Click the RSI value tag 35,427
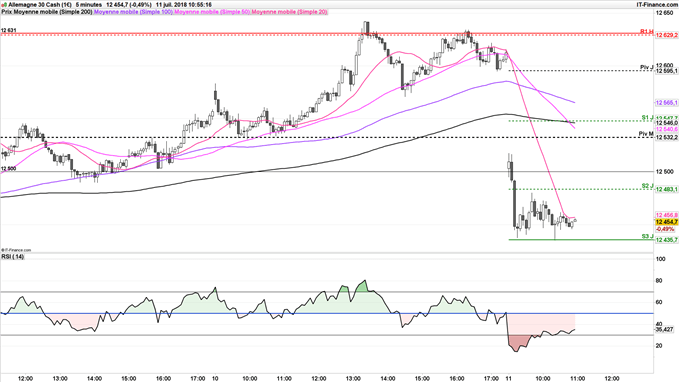This screenshot has width=679, height=382. tap(665, 330)
